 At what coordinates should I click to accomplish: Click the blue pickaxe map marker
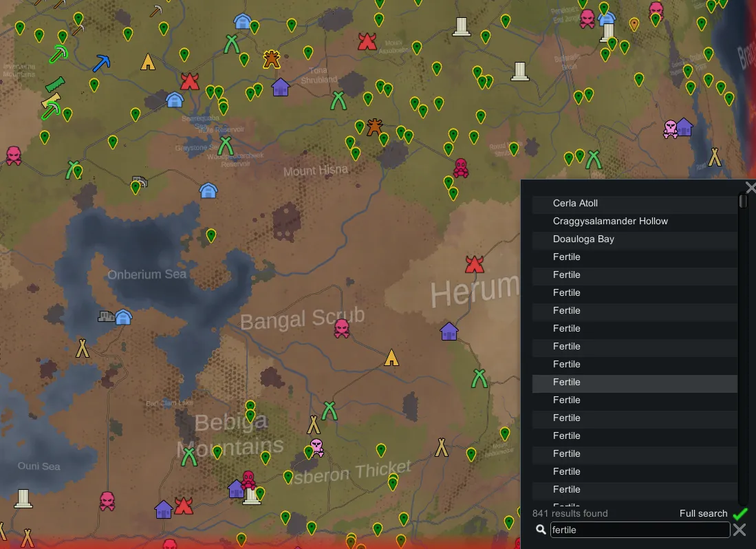click(101, 63)
